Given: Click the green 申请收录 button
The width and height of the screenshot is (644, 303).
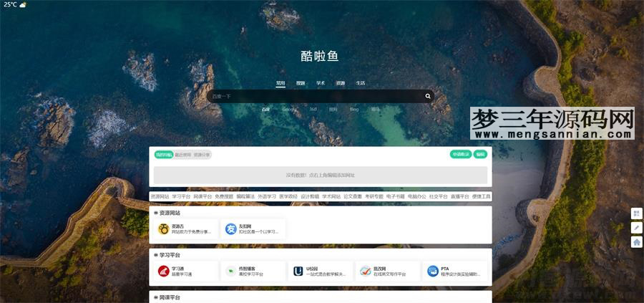Looking at the screenshot, I should 461,154.
